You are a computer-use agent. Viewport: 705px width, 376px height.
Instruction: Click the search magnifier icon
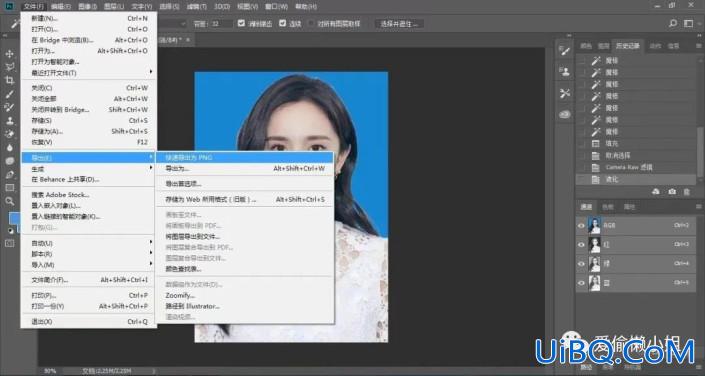673,23
